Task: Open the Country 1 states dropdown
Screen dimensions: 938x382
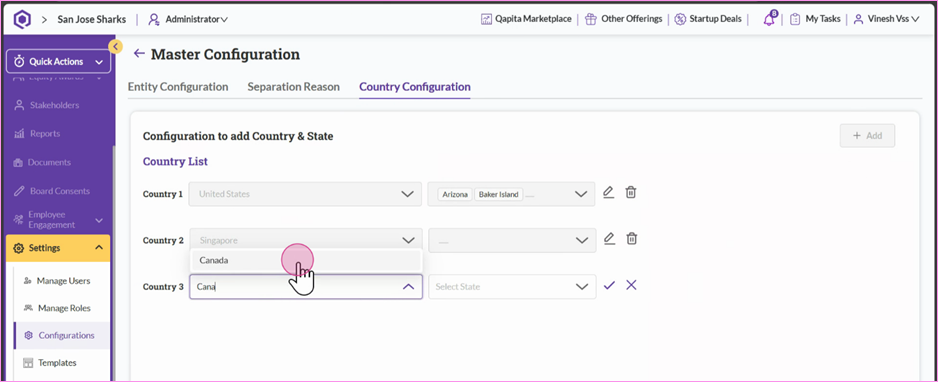Action: coord(511,194)
